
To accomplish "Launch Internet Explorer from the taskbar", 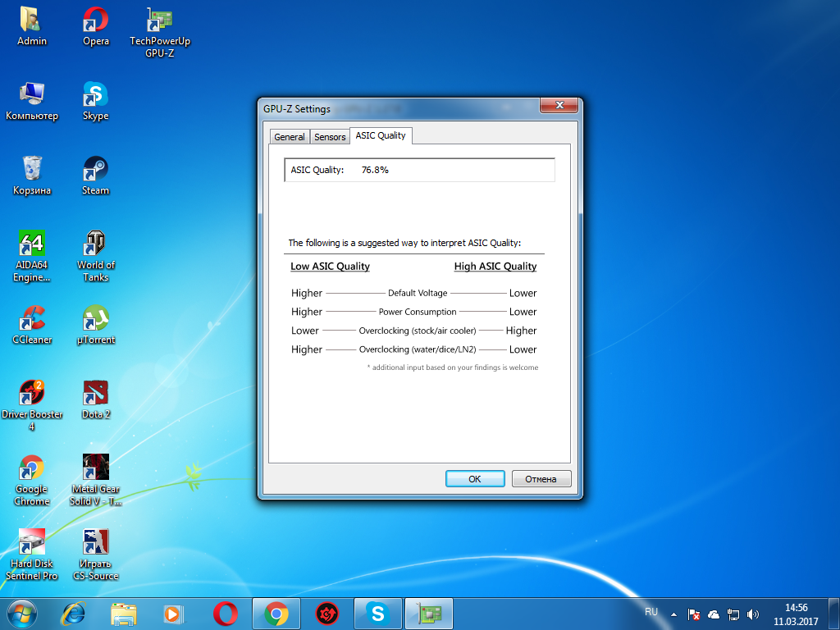I will 73,614.
